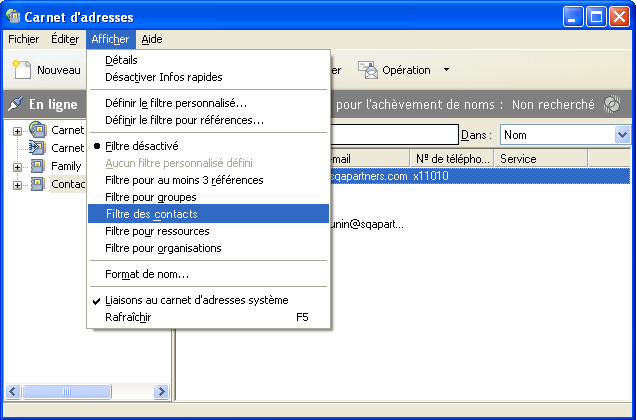
Task: Click the second Carnet book icon
Action: click(x=37, y=147)
